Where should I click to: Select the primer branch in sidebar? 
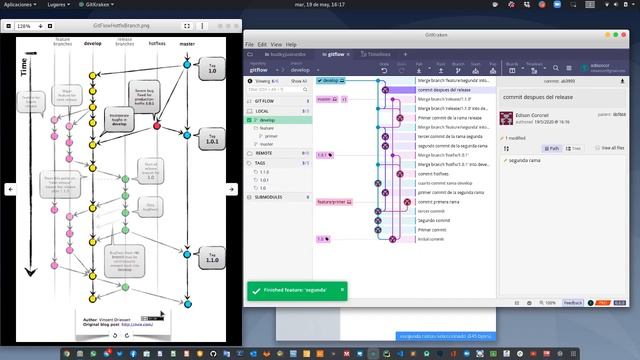tap(271, 136)
